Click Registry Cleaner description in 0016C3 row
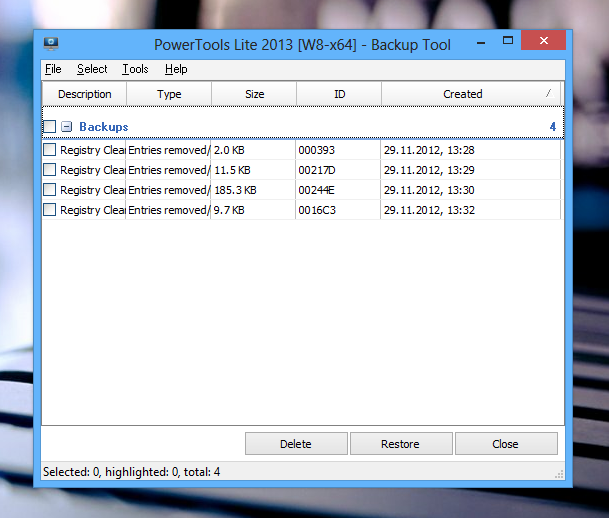609x518 pixels. tap(92, 210)
